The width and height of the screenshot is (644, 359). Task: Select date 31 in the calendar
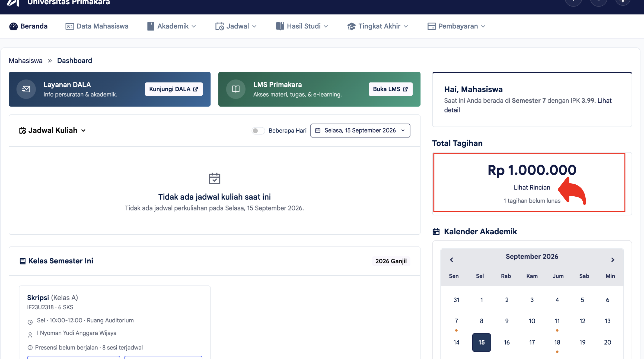[x=456, y=300]
